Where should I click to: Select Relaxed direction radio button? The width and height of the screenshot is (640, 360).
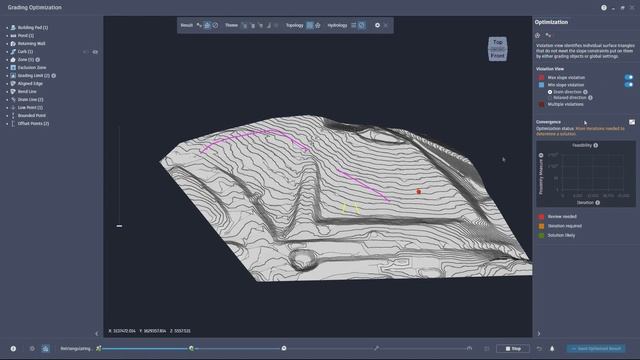tap(550, 98)
